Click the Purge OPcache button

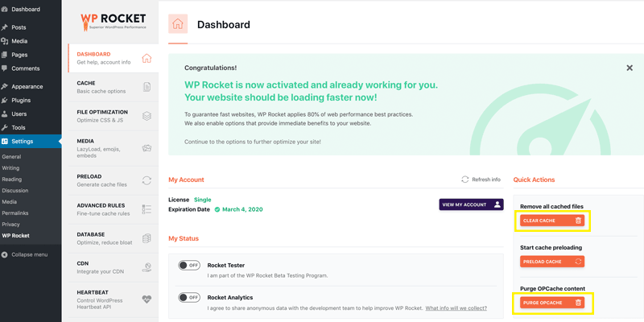click(552, 303)
